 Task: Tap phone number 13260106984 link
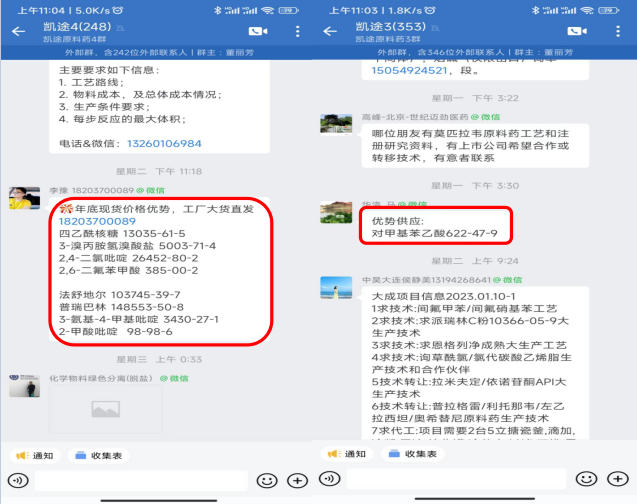(164, 144)
